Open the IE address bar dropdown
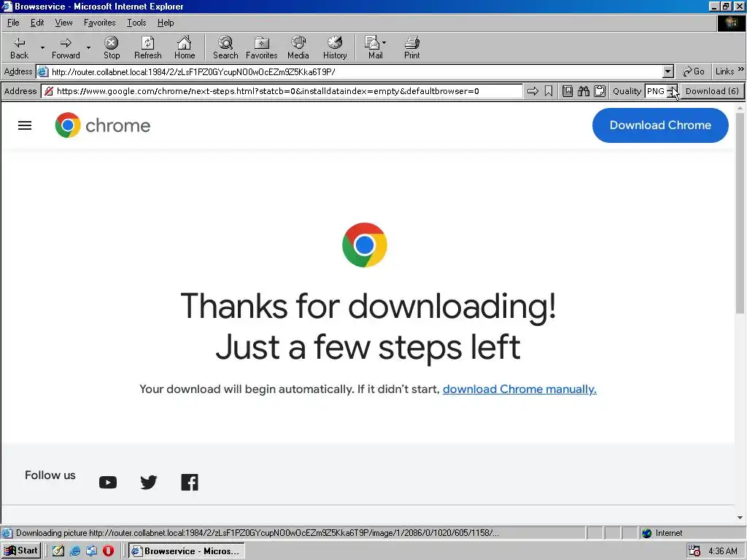 pyautogui.click(x=668, y=72)
